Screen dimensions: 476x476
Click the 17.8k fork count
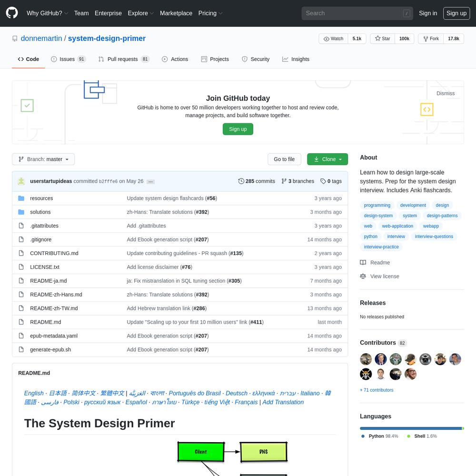454,39
